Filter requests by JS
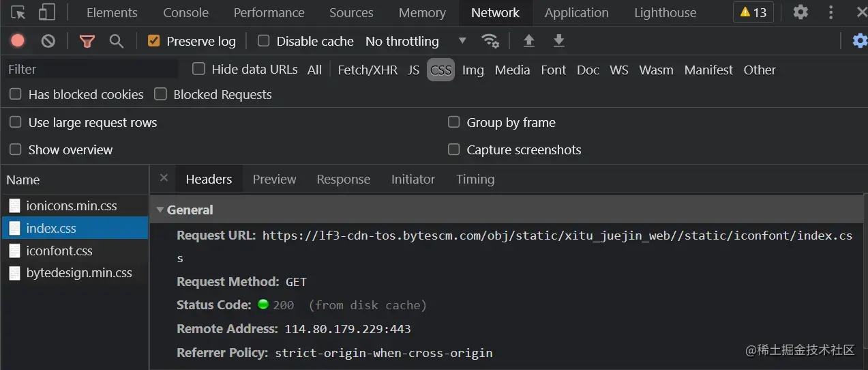This screenshot has width=868, height=370. pos(413,70)
